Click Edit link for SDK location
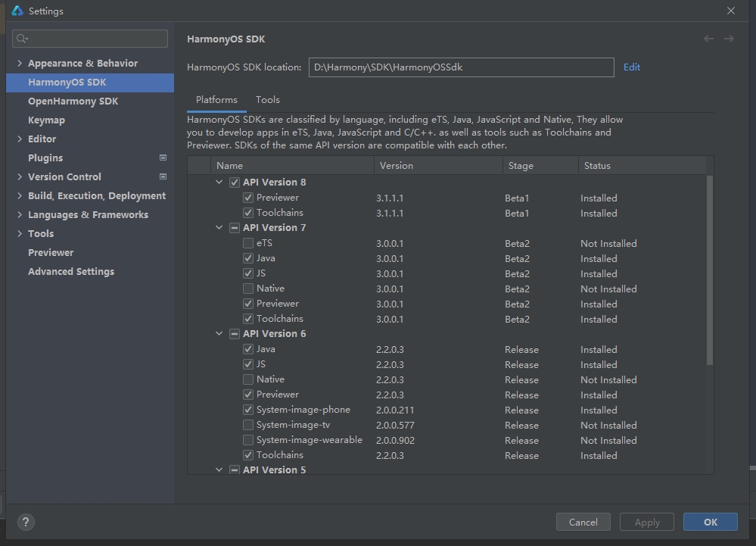 tap(632, 67)
